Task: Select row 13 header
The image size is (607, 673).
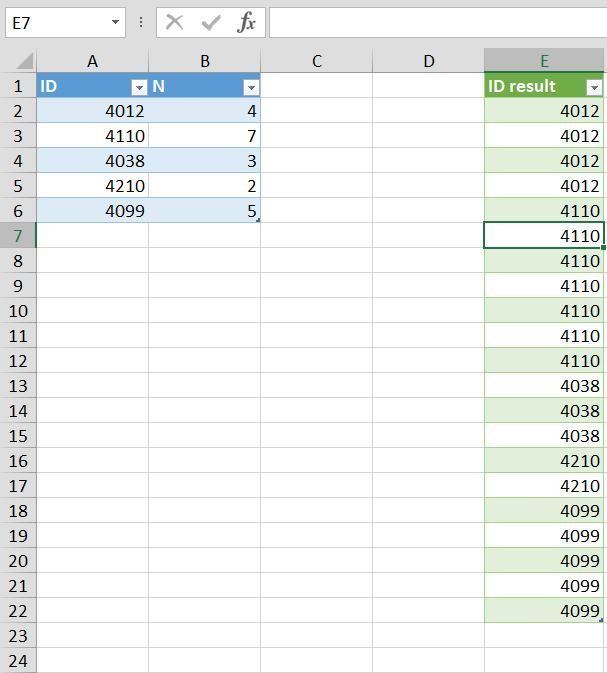Action: tap(18, 386)
